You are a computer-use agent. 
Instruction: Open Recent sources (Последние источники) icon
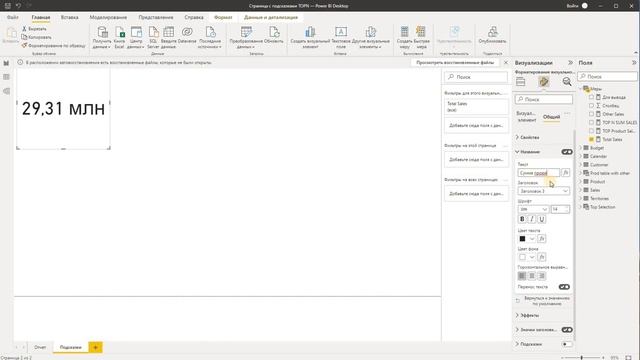tap(210, 32)
